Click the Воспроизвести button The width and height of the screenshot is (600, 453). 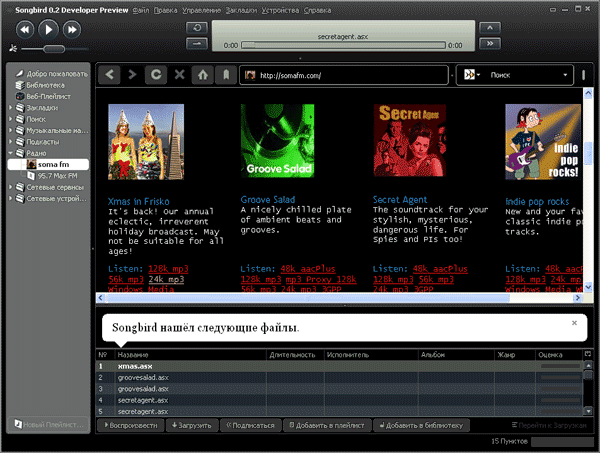coord(130,425)
